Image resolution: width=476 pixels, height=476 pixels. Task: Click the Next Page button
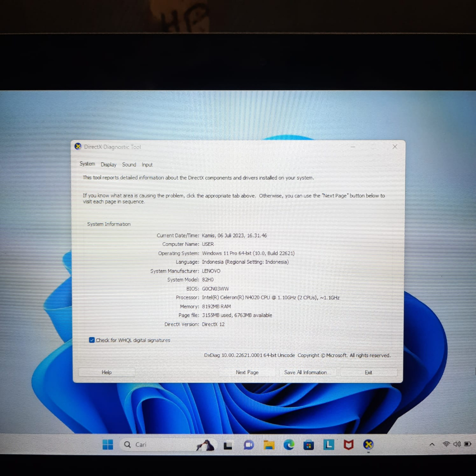click(x=247, y=372)
